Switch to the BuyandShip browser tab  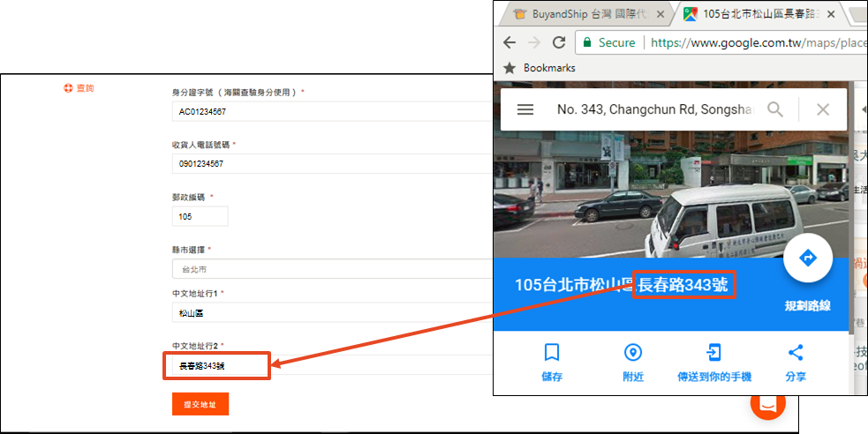[x=581, y=14]
